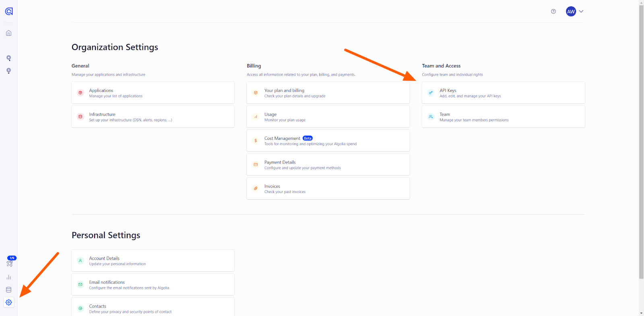Click the paperclip icon on the Invoices card
Viewport: 644px width, 316px height.
[x=256, y=188]
